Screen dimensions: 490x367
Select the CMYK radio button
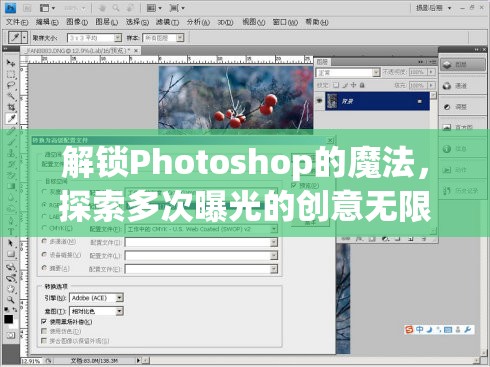pyautogui.click(x=44, y=228)
